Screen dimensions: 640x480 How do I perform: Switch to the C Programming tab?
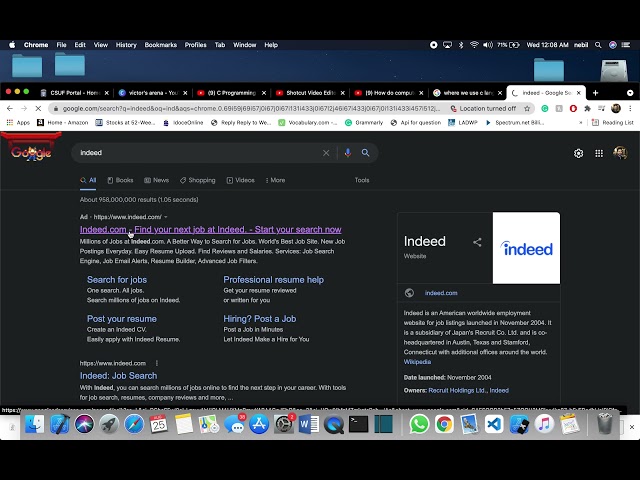[231, 93]
